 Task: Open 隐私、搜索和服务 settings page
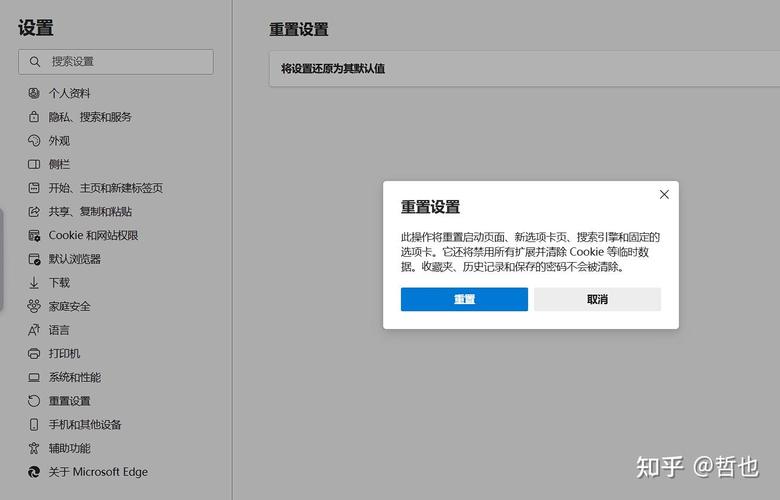90,117
